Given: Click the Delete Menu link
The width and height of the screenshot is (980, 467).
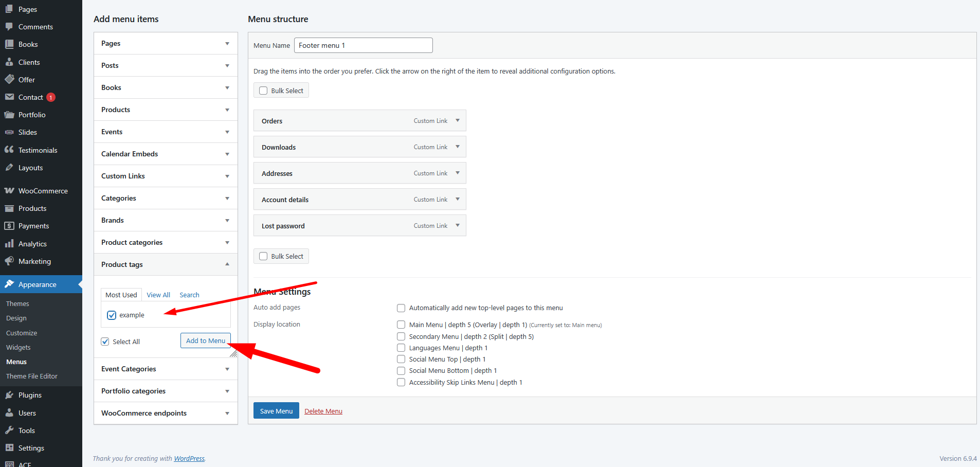Looking at the screenshot, I should click(323, 411).
